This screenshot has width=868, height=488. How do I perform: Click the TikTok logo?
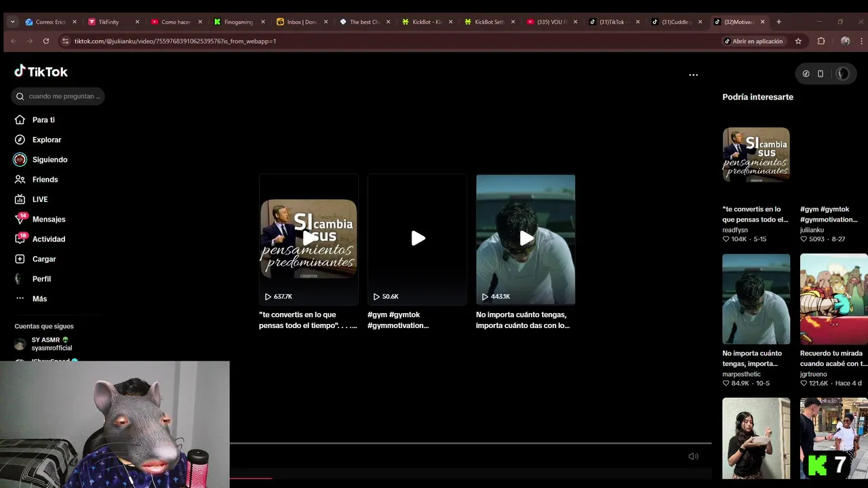[x=41, y=71]
